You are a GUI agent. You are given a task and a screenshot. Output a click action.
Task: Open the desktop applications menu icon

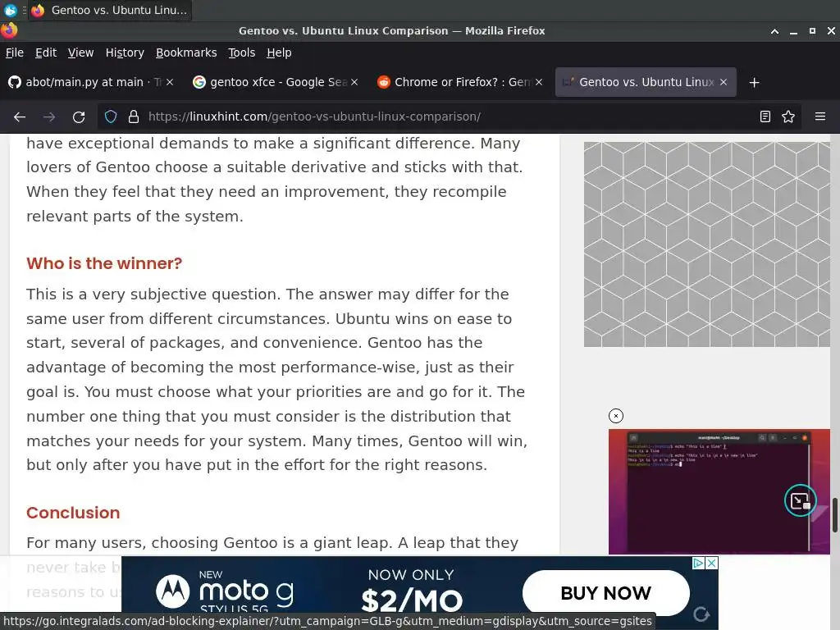pos(10,10)
